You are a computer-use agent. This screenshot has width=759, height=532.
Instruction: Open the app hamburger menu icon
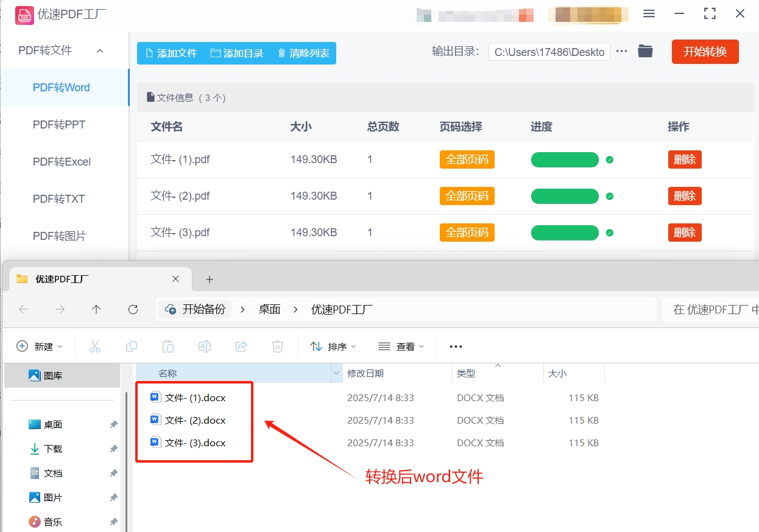[649, 13]
